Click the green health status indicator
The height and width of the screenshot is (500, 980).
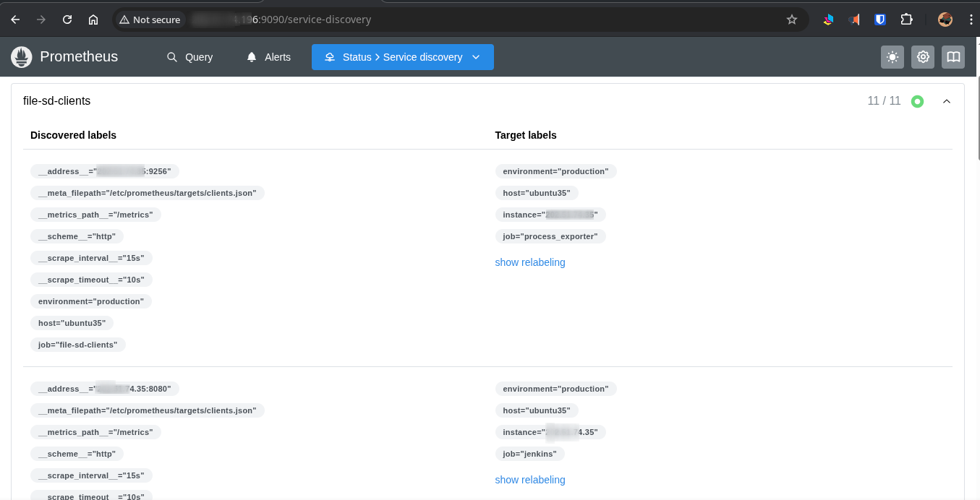pos(917,101)
